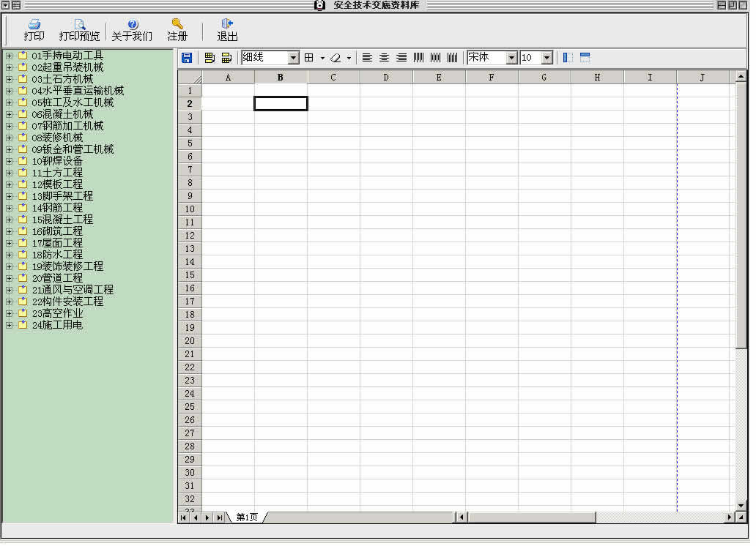
Task: Open 打印预览 print preview
Action: 79,30
